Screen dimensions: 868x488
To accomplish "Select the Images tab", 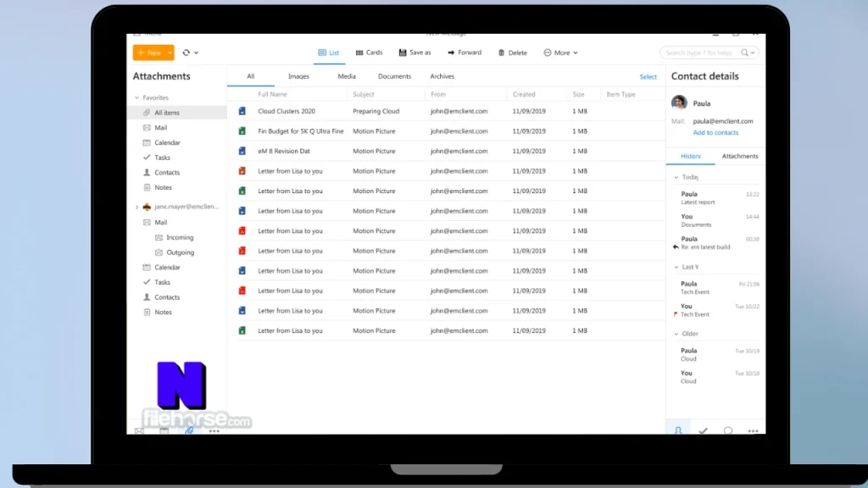I will [x=298, y=76].
